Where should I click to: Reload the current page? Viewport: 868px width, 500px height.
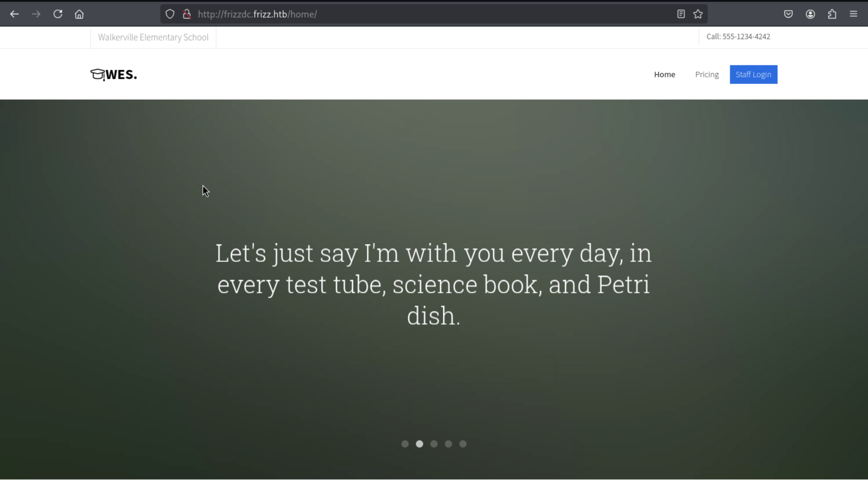tap(58, 14)
